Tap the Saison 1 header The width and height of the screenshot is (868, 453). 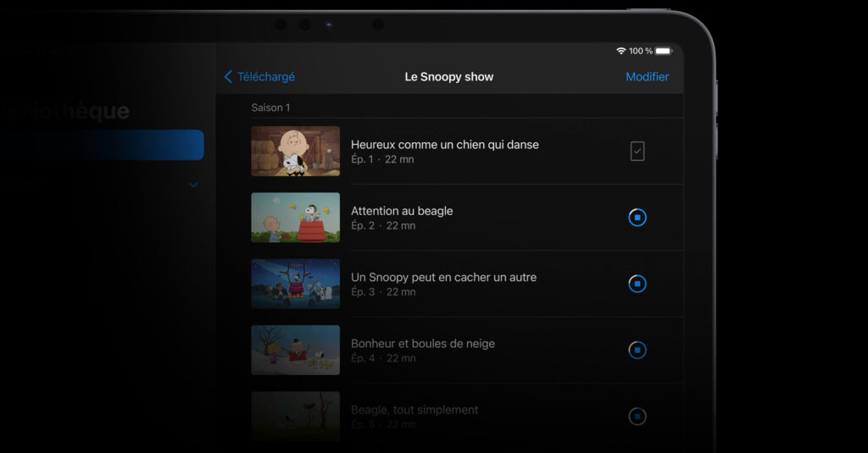coord(270,108)
